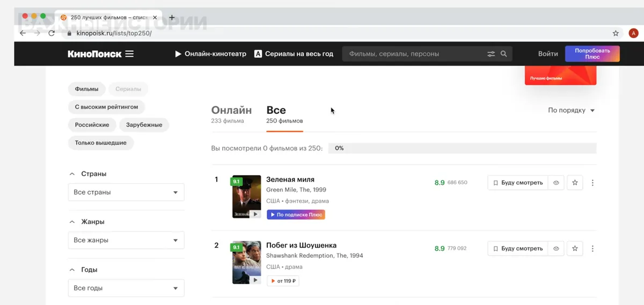644x305 pixels.
Task: Open the Зеленая миля title link
Action: 290,179
